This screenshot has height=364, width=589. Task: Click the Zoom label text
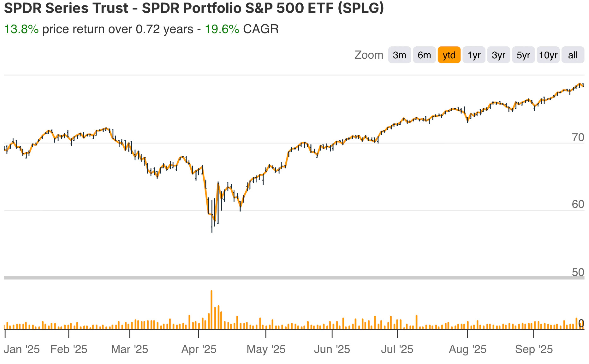pyautogui.click(x=369, y=55)
